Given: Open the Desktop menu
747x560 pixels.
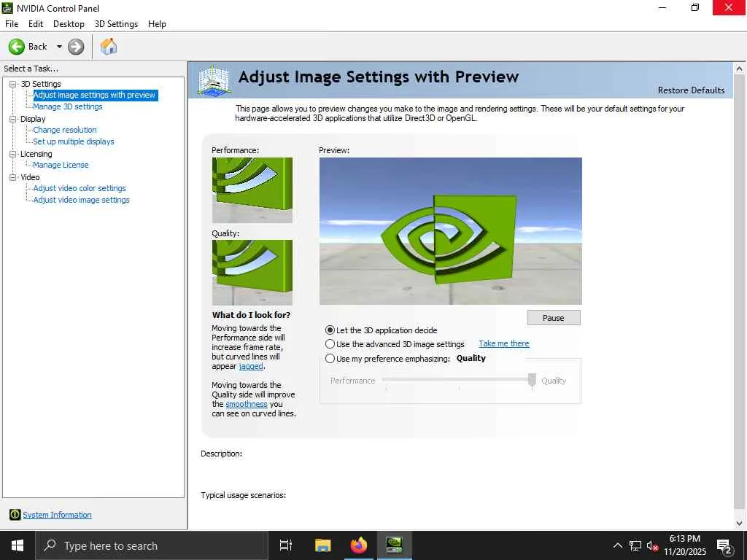Looking at the screenshot, I should click(69, 24).
